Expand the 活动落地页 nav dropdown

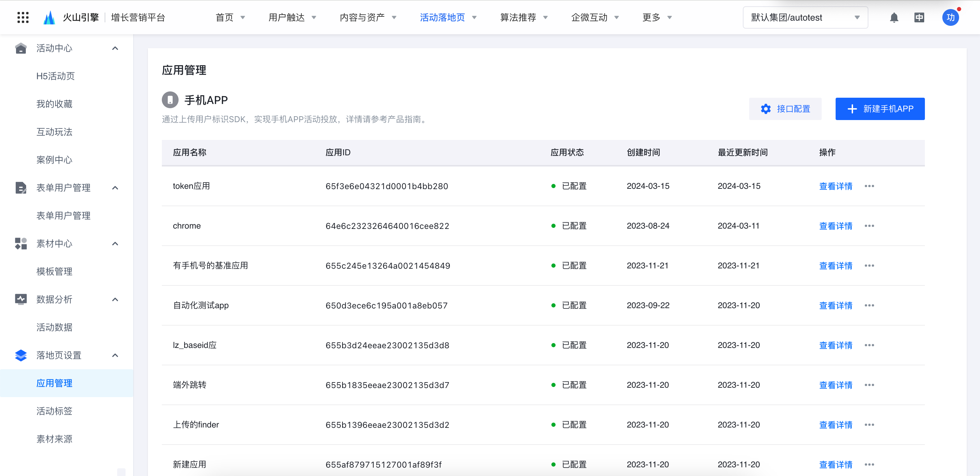point(474,17)
